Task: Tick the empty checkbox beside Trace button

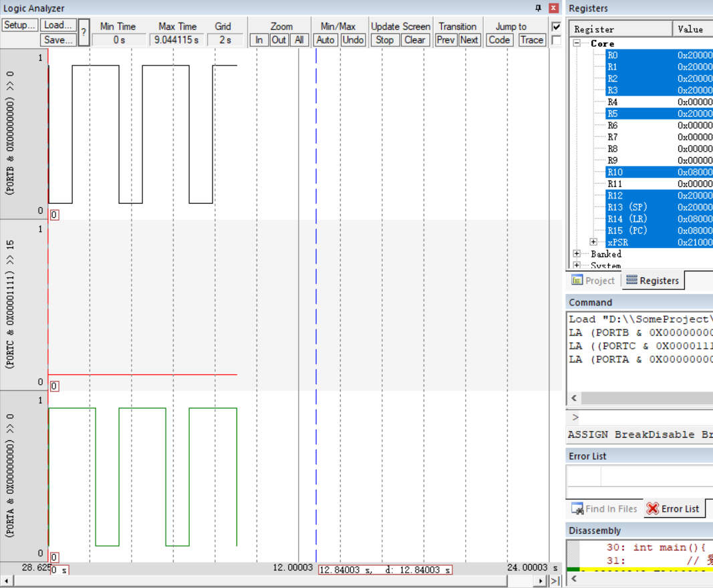Action: [x=556, y=40]
